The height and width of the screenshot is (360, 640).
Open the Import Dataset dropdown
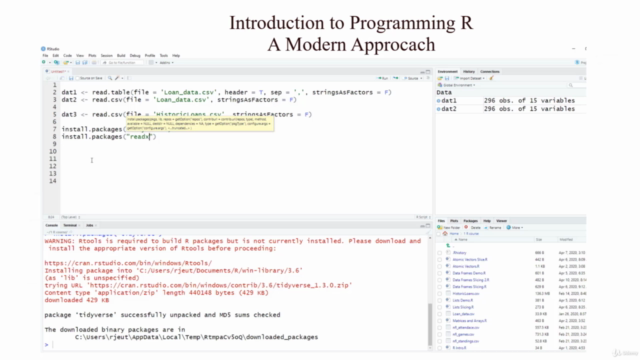(469, 78)
